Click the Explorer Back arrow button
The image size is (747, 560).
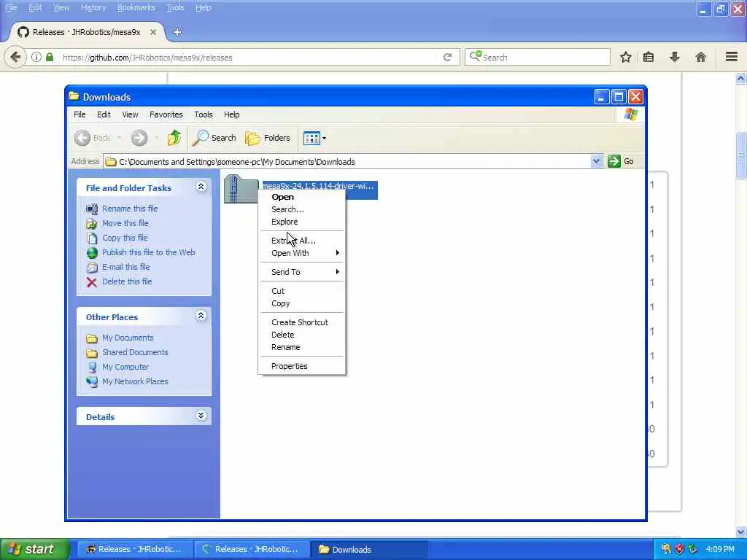(82, 138)
